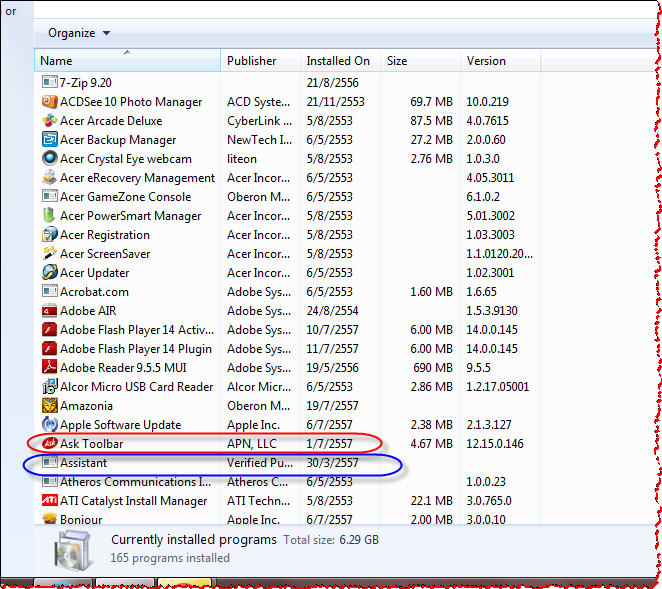This screenshot has width=662, height=589.
Task: Click the Verified Pu... publisher cell
Action: [260, 463]
